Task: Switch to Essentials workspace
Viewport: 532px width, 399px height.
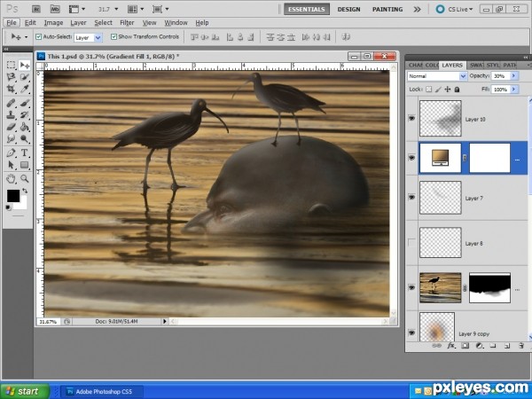Action: pos(307,9)
